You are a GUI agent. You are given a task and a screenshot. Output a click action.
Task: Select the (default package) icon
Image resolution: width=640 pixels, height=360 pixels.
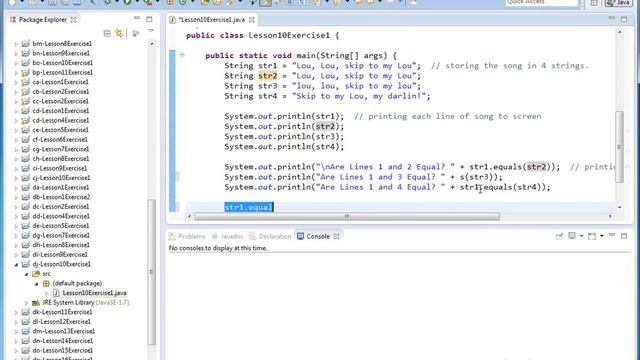click(x=46, y=283)
